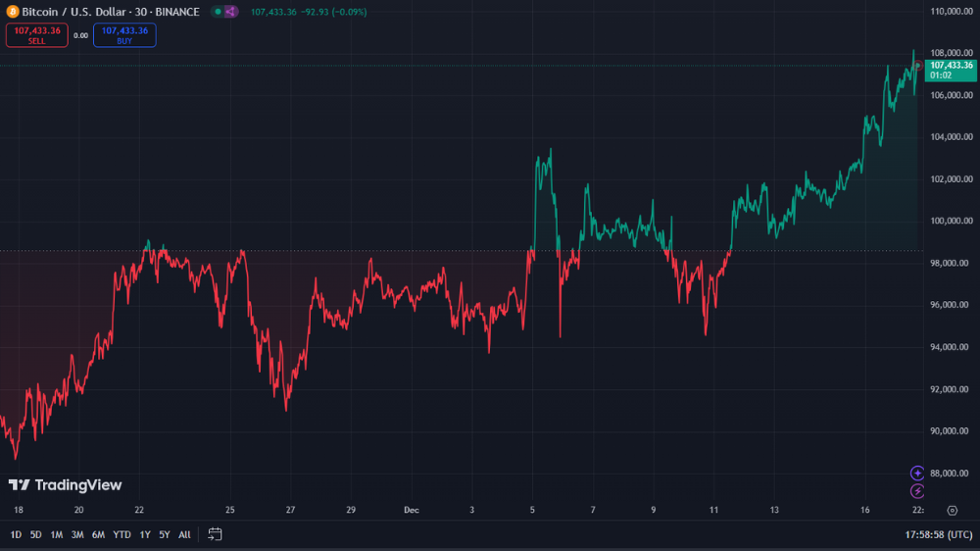Click the Bitcoin coin logo icon
This screenshot has height=551, width=980.
(x=12, y=12)
